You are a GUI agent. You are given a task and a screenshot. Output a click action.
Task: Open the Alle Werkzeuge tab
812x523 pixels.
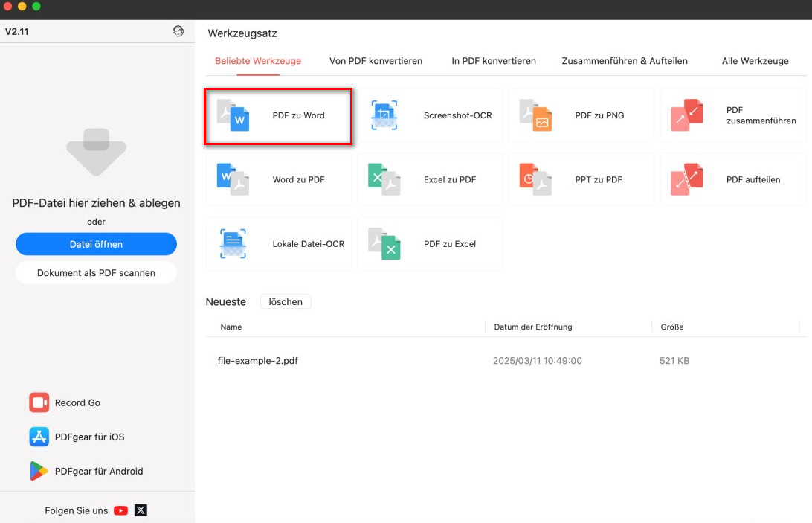[755, 61]
